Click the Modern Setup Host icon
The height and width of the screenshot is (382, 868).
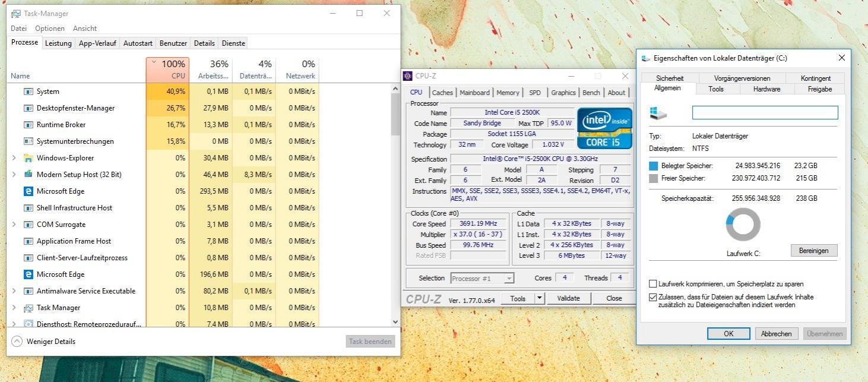tap(28, 175)
